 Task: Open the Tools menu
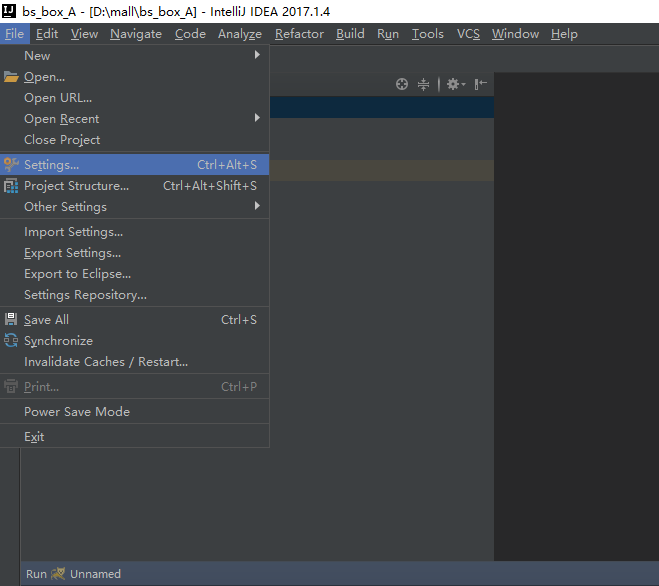click(427, 34)
